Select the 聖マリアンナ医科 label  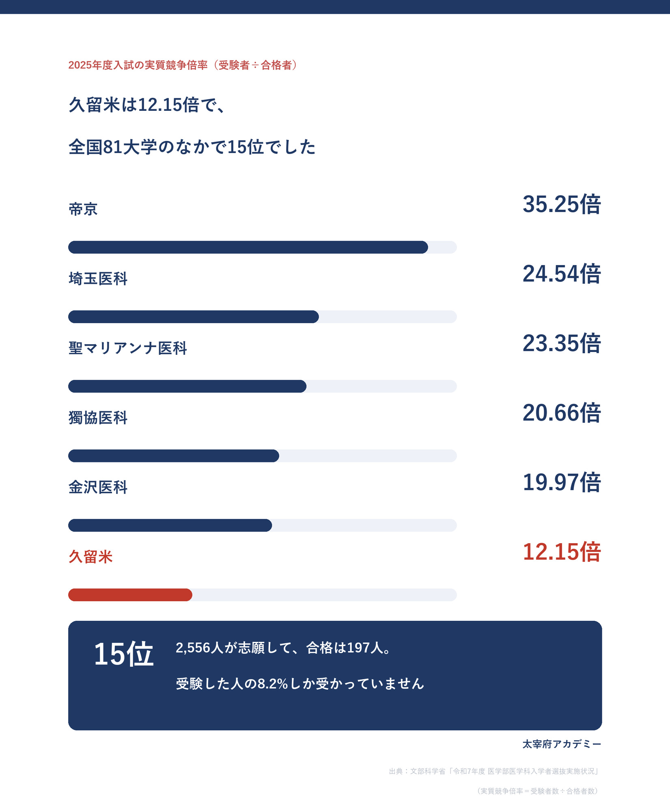click(x=128, y=348)
